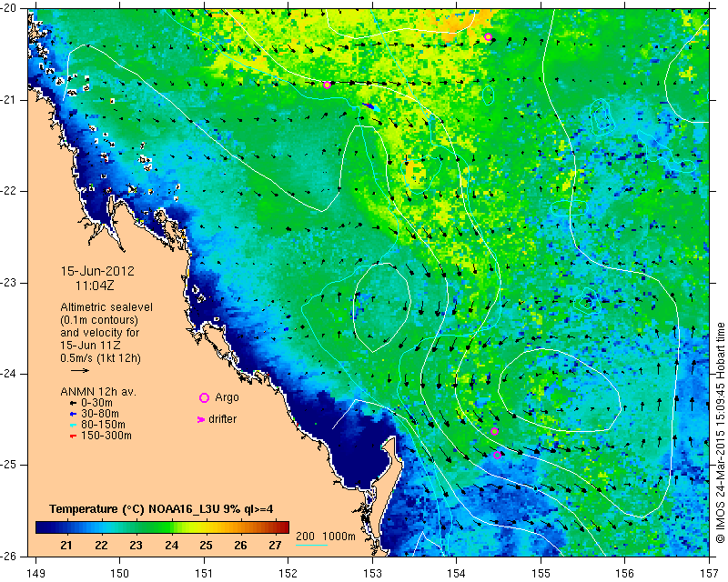Click the '30-80m' depth label
Screen dimensions: 728x582
click(100, 414)
